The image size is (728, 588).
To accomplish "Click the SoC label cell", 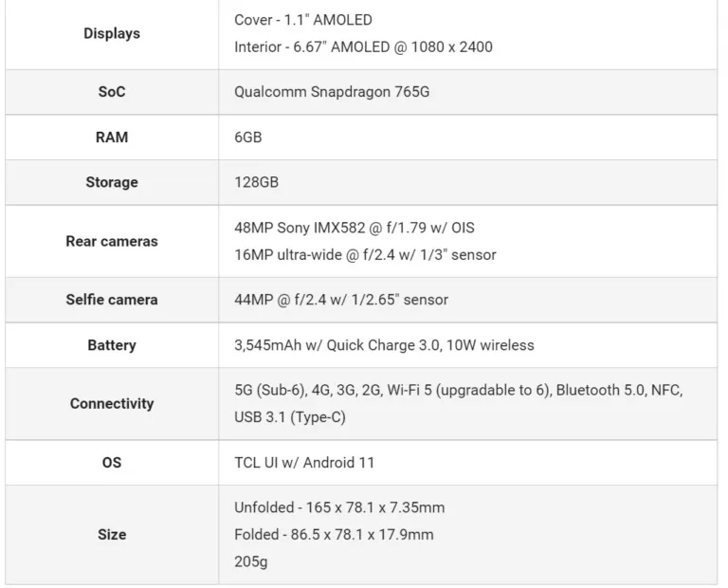I will pos(112,91).
